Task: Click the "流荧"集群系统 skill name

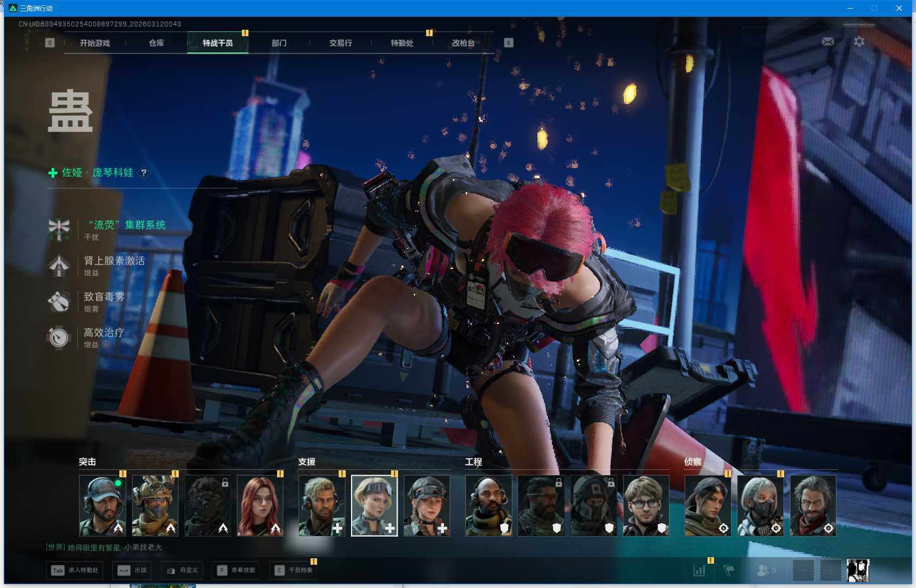Action: point(127,225)
